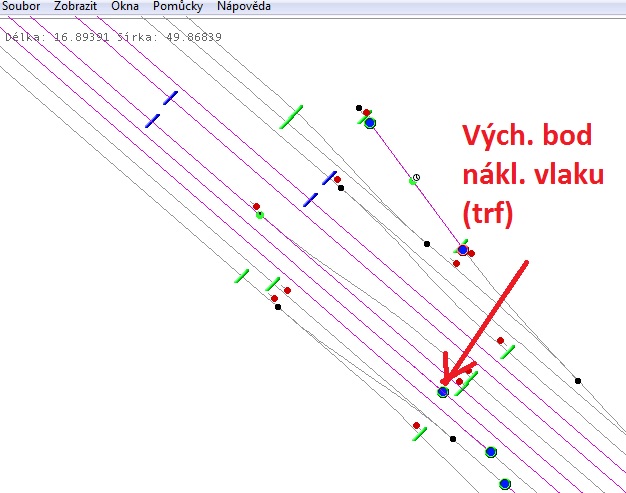This screenshot has height=493, width=626.
Task: Click the green dot on the left purple track
Action: point(259,215)
